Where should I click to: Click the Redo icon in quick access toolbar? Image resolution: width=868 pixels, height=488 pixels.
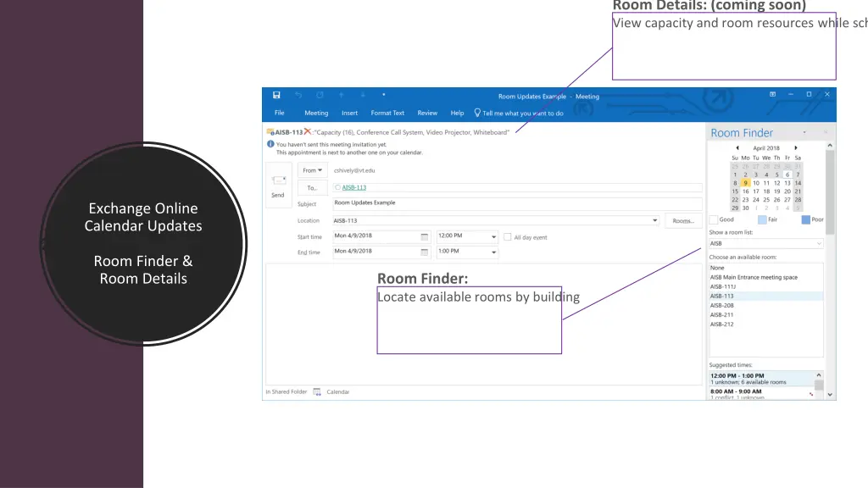320,95
